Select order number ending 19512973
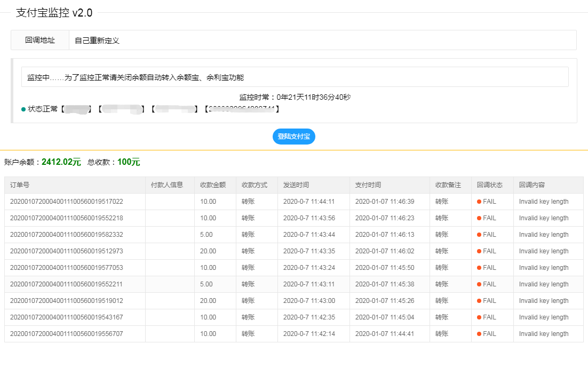 coord(66,251)
